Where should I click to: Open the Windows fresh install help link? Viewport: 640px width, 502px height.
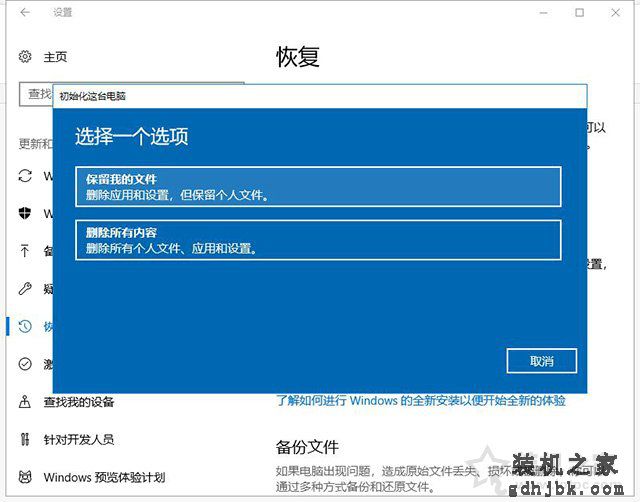click(421, 400)
